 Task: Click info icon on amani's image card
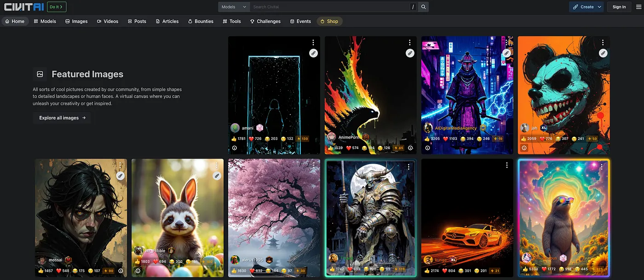coord(235,148)
